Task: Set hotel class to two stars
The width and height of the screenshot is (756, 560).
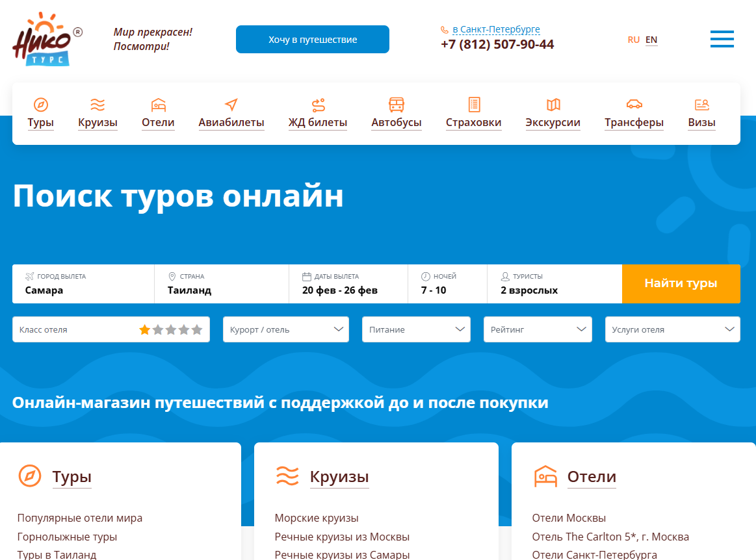Action: 158,330
